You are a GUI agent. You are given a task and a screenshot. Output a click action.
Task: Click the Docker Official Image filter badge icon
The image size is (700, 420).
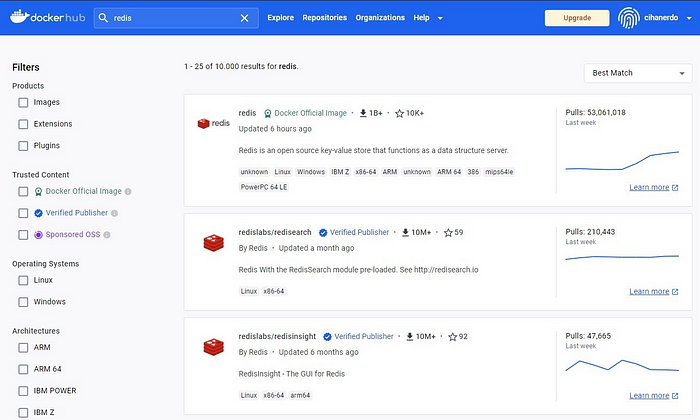pyautogui.click(x=38, y=191)
